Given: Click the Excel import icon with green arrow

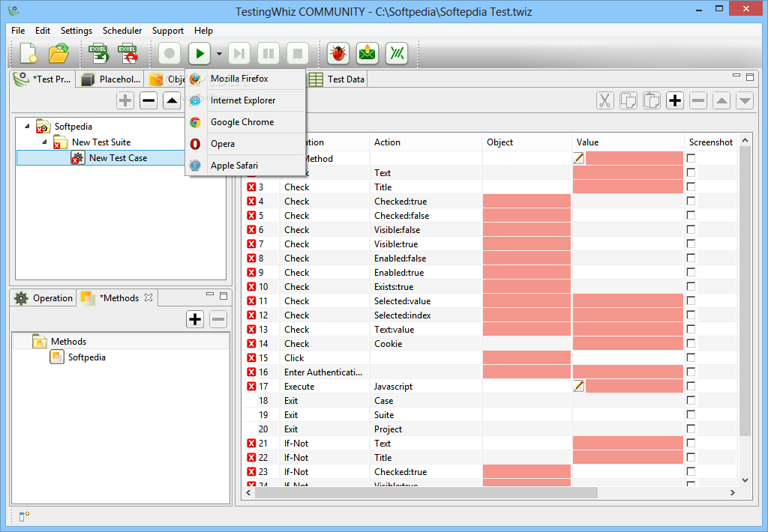Looking at the screenshot, I should click(98, 53).
